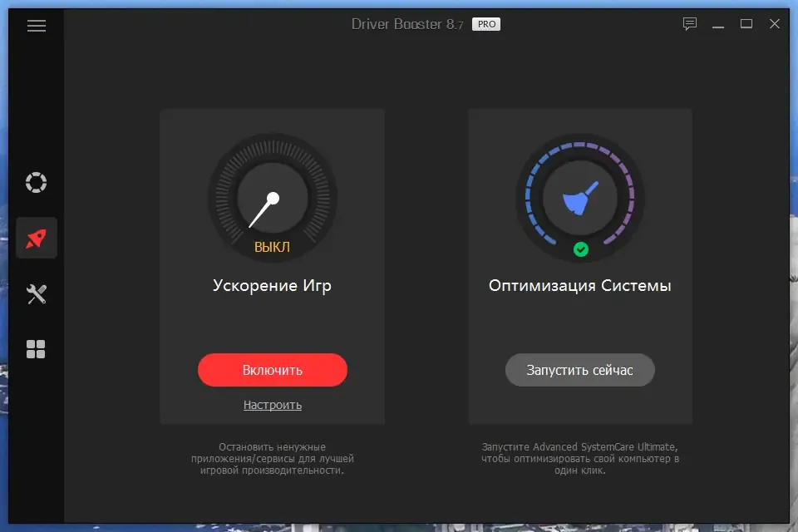Open the Настроить link

tap(273, 406)
